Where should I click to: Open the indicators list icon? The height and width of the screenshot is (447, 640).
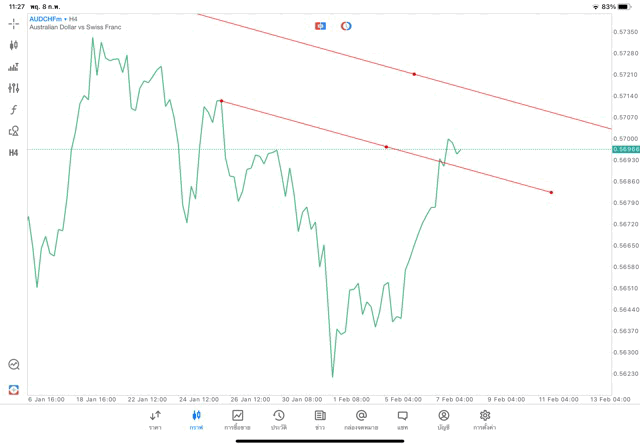[x=14, y=67]
